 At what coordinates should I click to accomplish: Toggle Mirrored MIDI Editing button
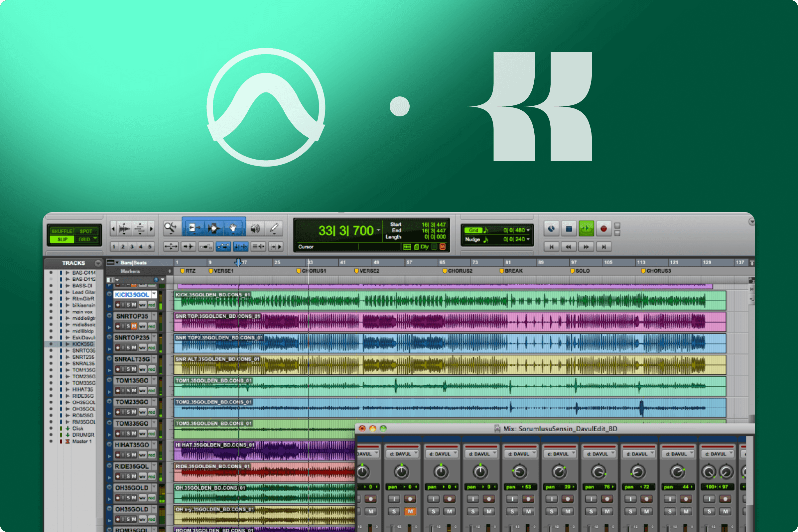point(205,247)
